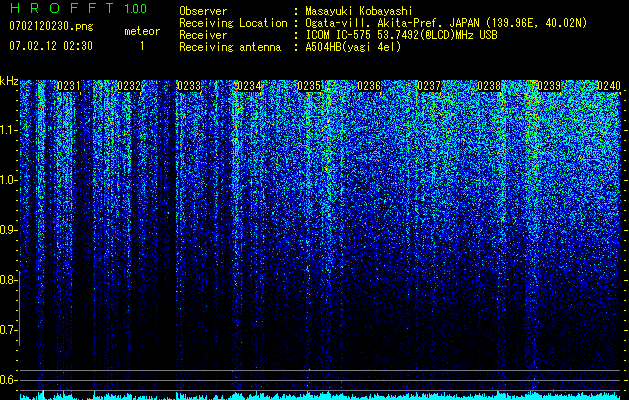
Task: Click the yellow meteor marker on power graph
Action: 44,395
